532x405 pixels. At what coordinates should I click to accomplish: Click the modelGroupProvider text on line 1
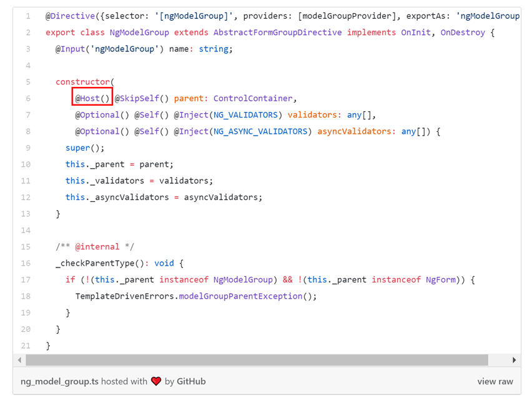point(347,16)
